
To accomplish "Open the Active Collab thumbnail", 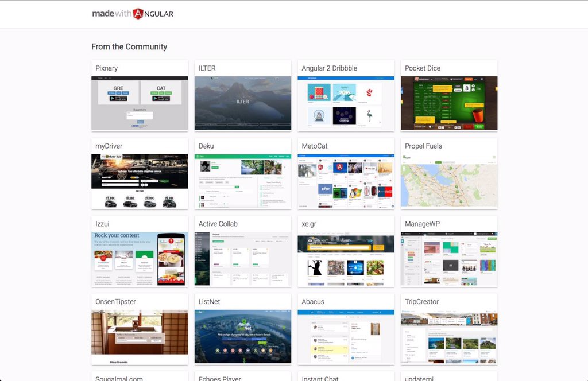I will pos(243,259).
